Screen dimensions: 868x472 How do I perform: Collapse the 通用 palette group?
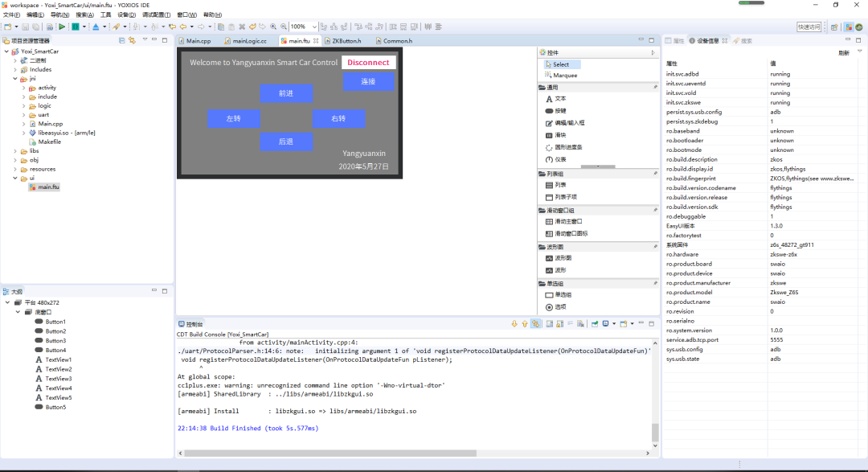[599, 88]
